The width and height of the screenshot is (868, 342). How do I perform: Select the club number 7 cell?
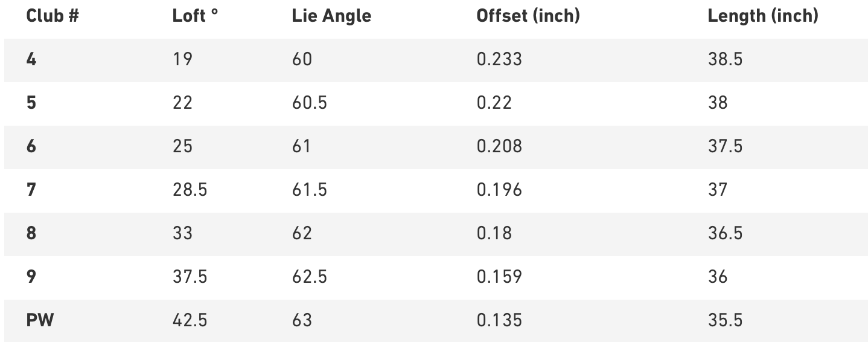[x=31, y=190]
